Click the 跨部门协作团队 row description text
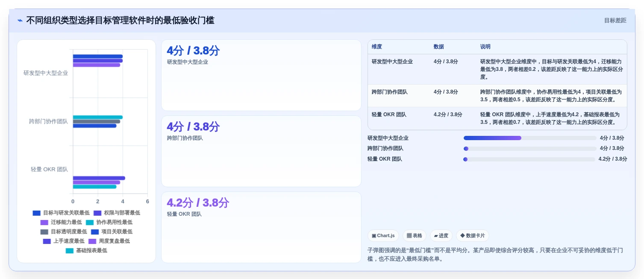644x279 pixels. pos(551,96)
